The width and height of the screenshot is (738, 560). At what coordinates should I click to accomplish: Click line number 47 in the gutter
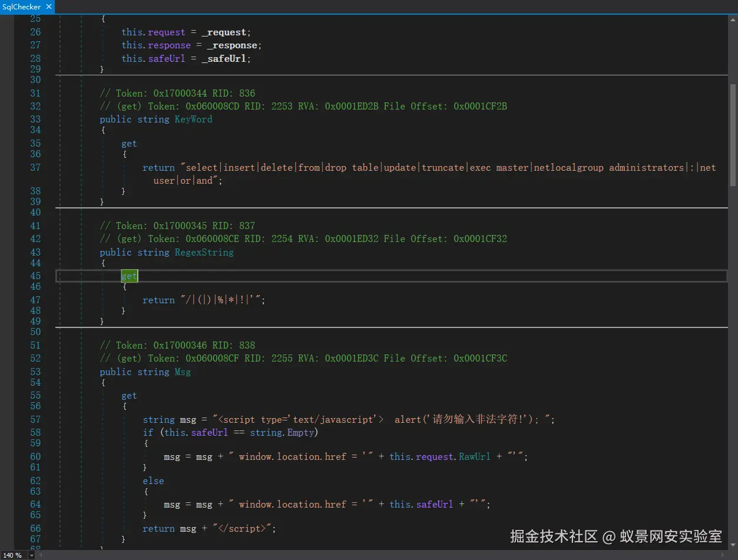(35, 300)
